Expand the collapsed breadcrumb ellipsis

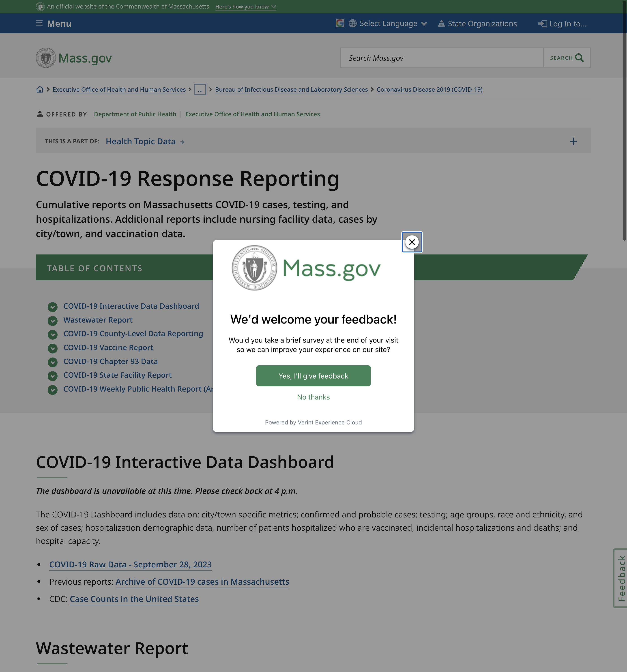pyautogui.click(x=200, y=90)
